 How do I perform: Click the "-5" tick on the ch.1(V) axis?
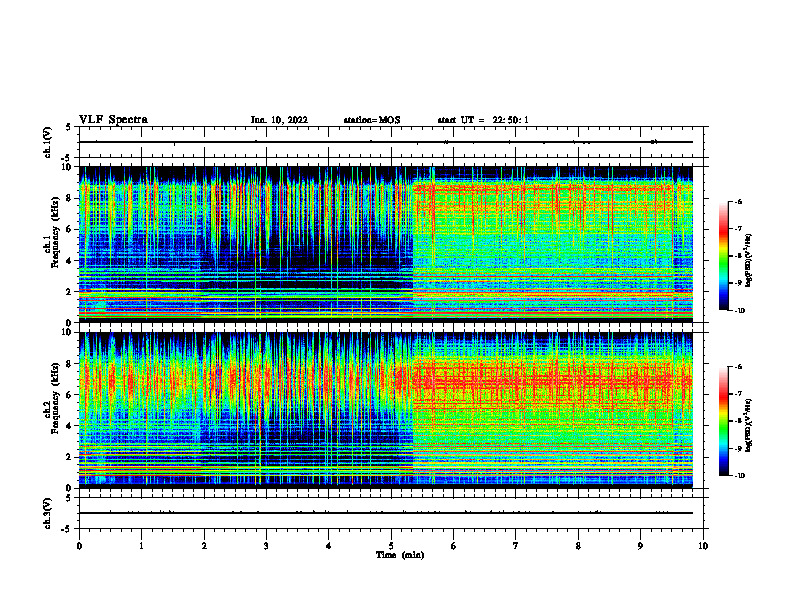[67, 158]
